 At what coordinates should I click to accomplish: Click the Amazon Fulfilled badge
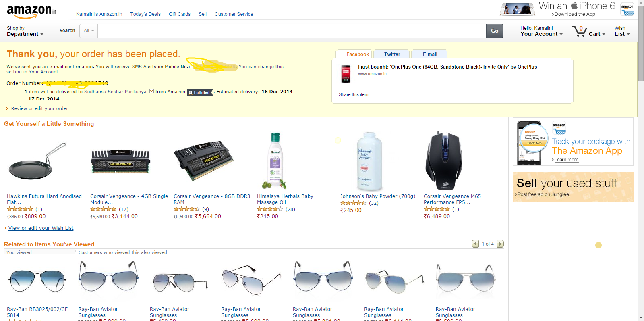200,92
